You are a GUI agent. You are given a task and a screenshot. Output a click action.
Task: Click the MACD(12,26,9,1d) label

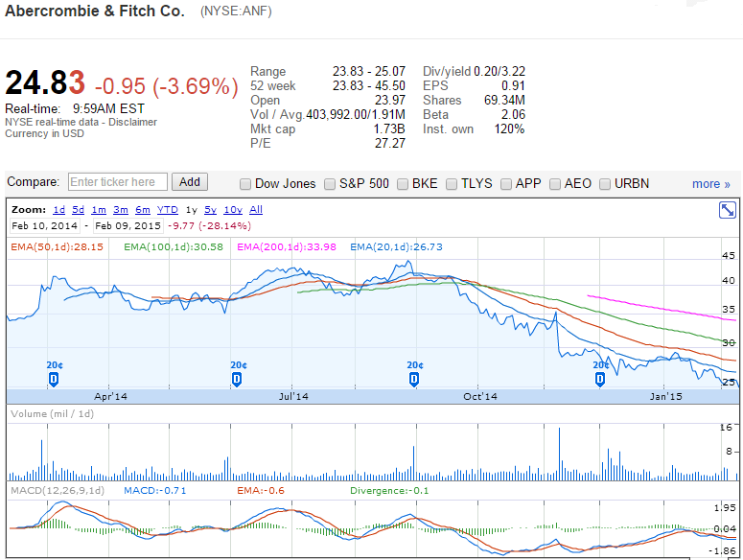(x=58, y=491)
